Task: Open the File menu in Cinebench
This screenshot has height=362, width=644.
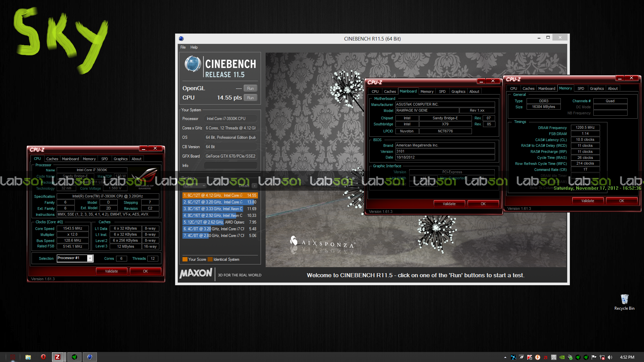Action: pyautogui.click(x=183, y=47)
